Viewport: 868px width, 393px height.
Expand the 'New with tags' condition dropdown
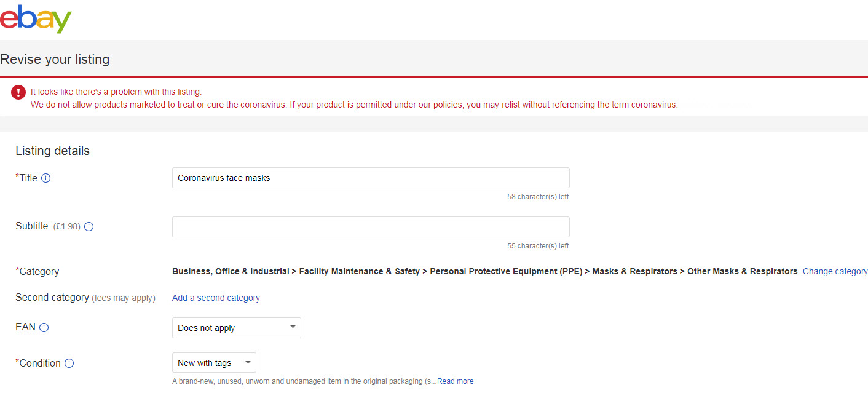[x=214, y=363]
